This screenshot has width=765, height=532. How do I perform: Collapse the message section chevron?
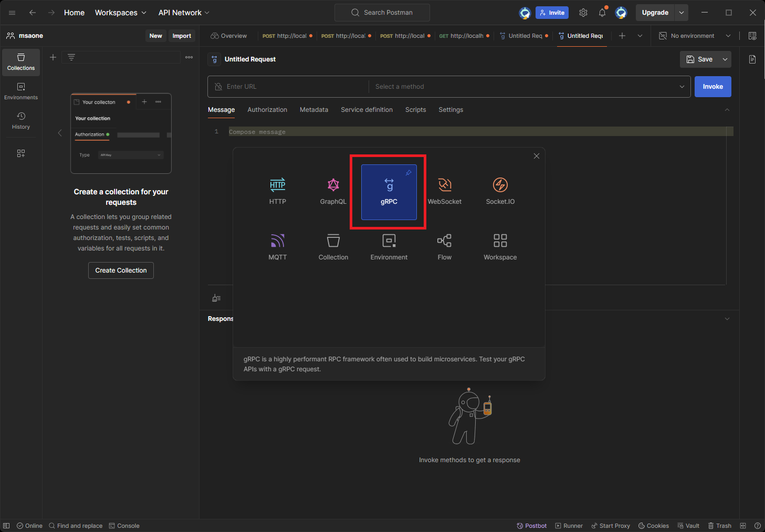coord(727,110)
